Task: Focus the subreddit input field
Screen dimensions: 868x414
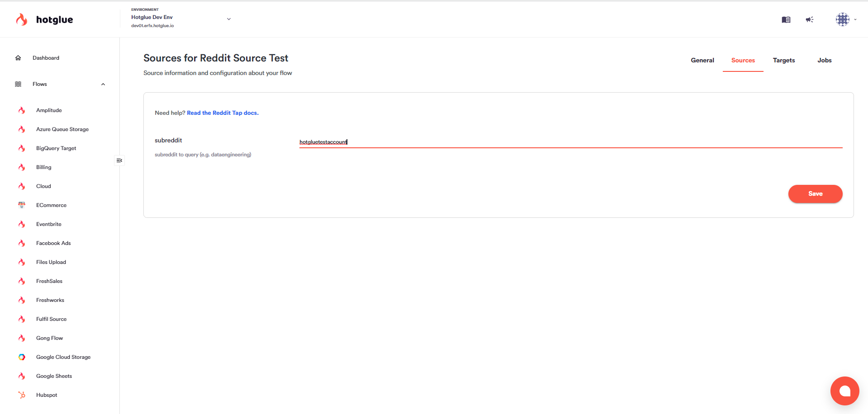Action: click(570, 142)
